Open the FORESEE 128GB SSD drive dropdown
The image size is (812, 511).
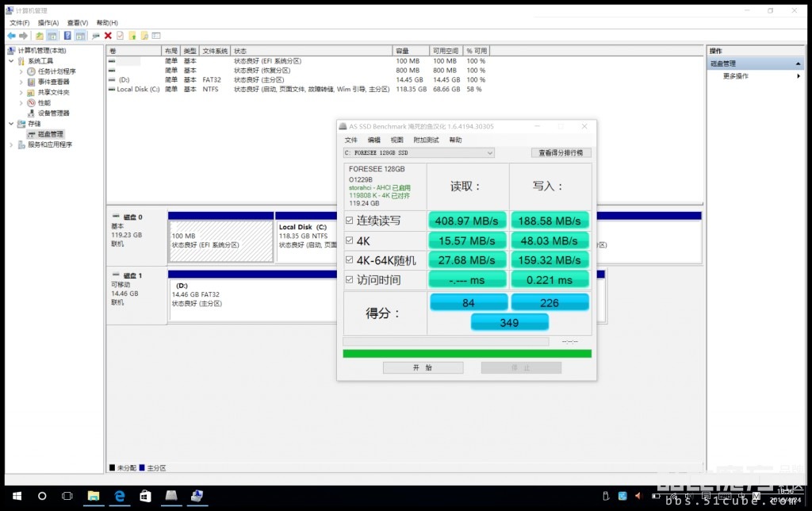tap(489, 152)
